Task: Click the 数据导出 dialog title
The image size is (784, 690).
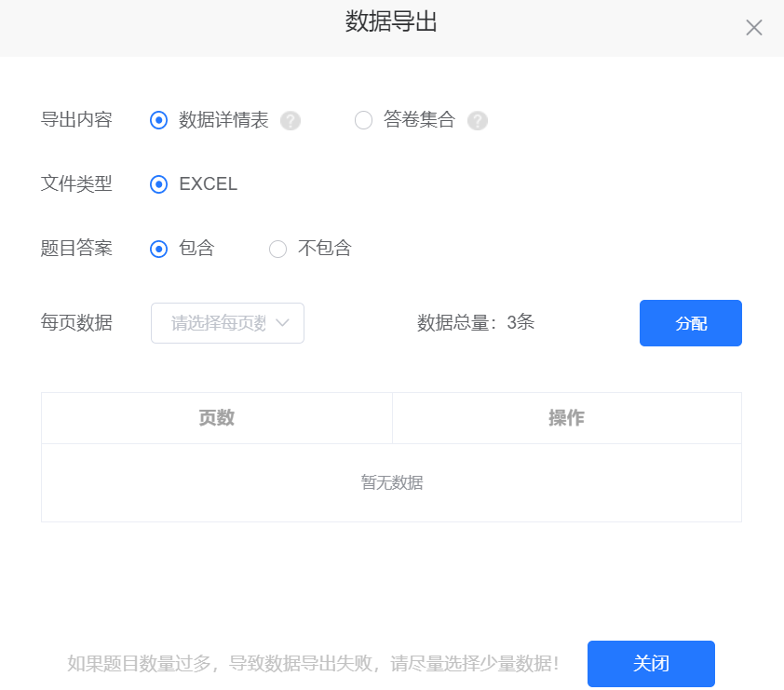Action: (391, 21)
